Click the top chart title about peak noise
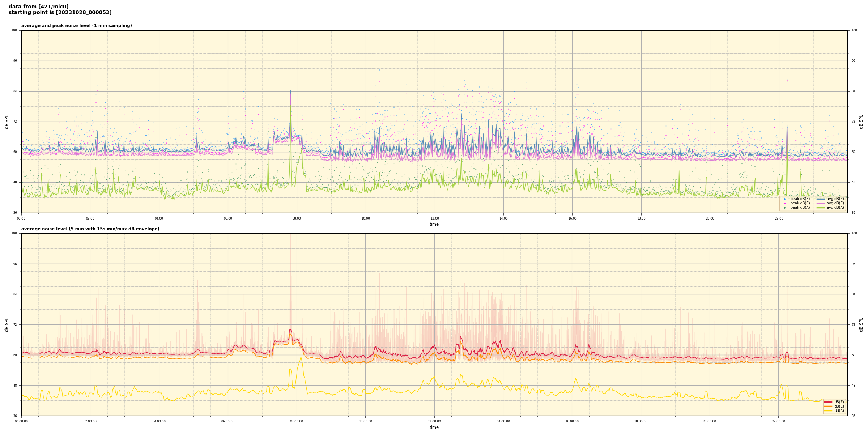This screenshot has height=434, width=868. click(76, 26)
